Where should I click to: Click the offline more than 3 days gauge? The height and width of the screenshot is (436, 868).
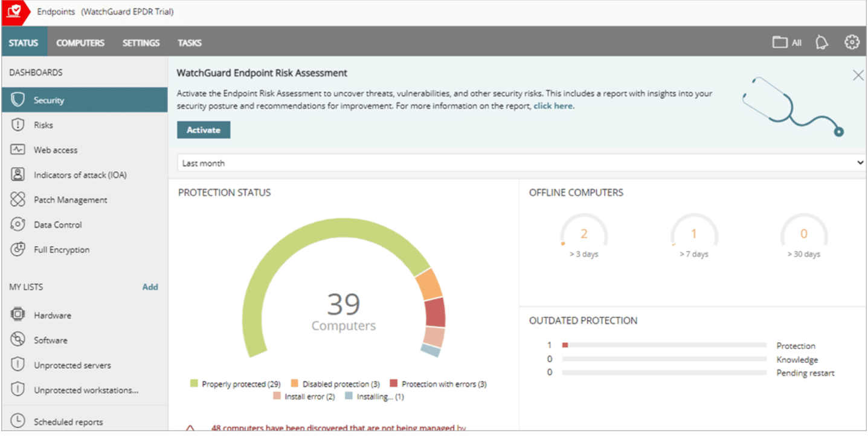click(x=583, y=235)
